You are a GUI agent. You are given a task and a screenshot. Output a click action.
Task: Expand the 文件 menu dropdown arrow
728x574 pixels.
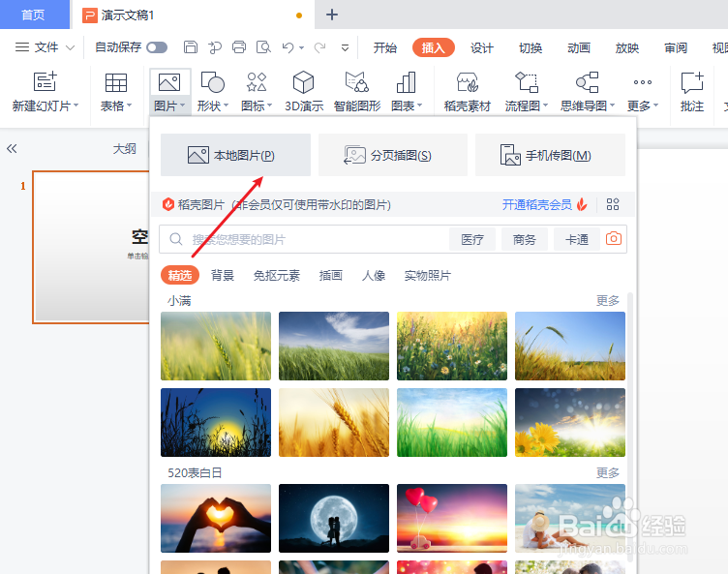[70, 47]
